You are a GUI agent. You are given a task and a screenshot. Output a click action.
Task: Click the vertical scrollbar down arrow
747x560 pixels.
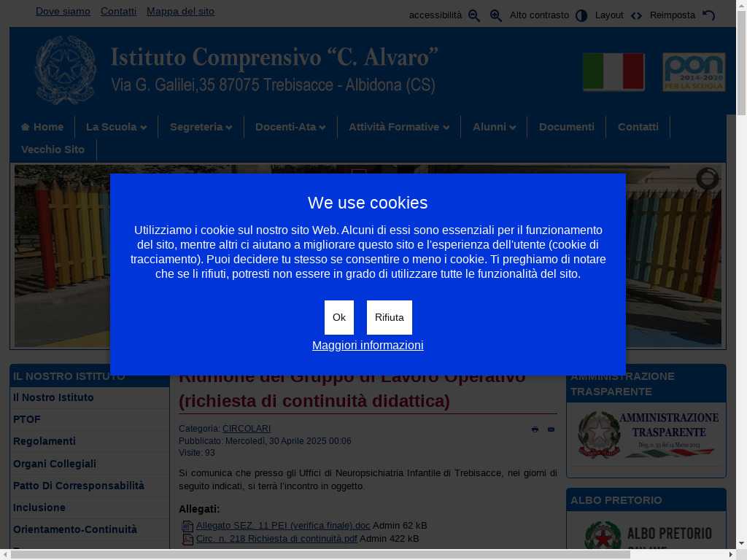(x=742, y=543)
